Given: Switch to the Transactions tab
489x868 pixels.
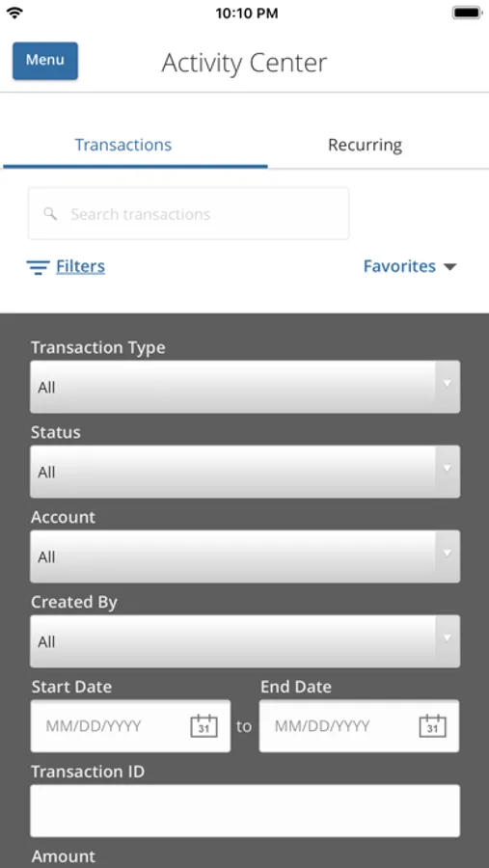Looking at the screenshot, I should 123,145.
